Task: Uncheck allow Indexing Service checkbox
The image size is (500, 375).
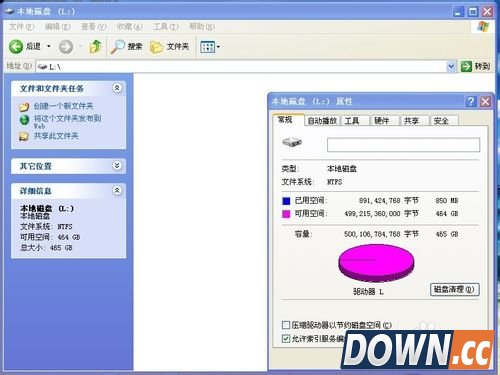Action: (x=286, y=339)
